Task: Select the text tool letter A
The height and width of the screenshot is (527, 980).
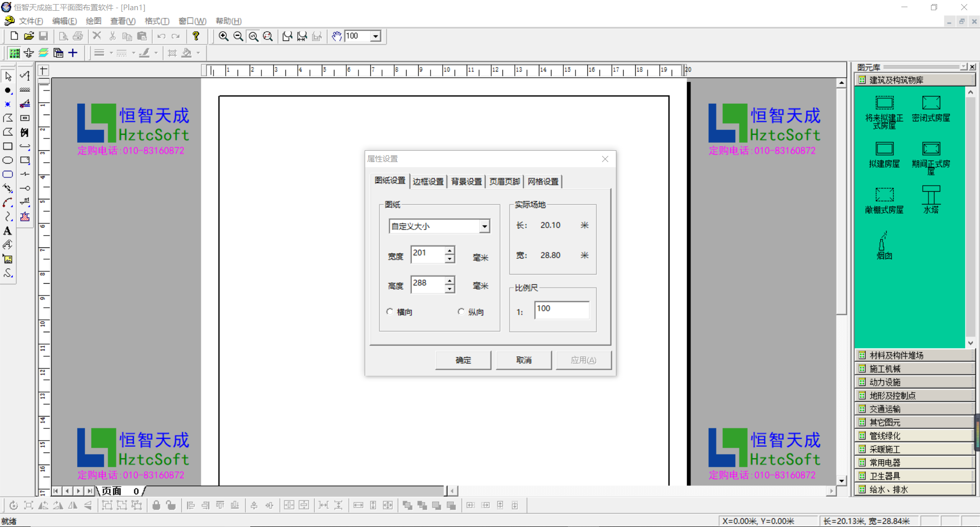Action: pyautogui.click(x=8, y=231)
